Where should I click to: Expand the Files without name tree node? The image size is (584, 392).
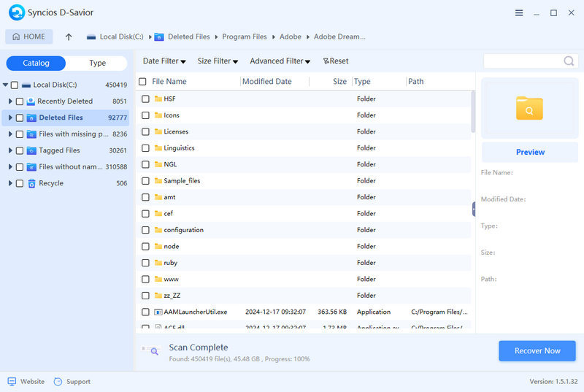(10, 167)
